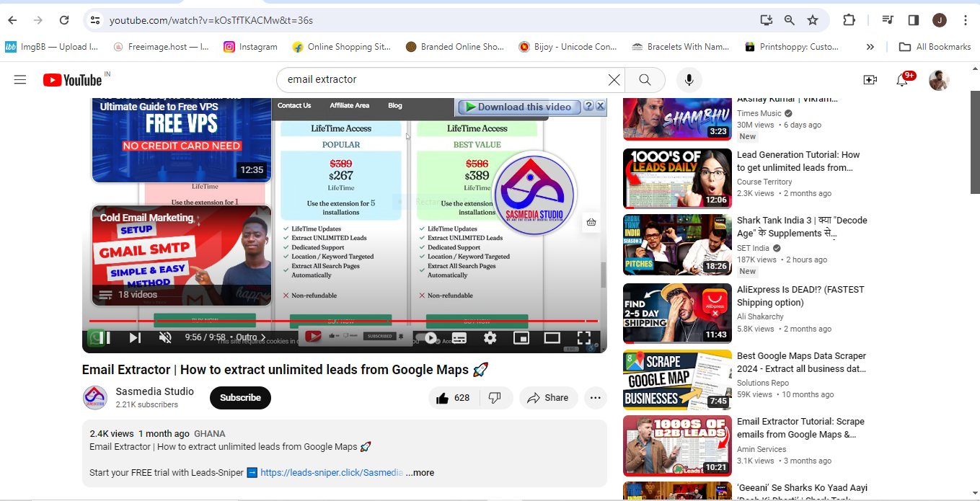Seek on the red video progress bar

click(x=344, y=321)
